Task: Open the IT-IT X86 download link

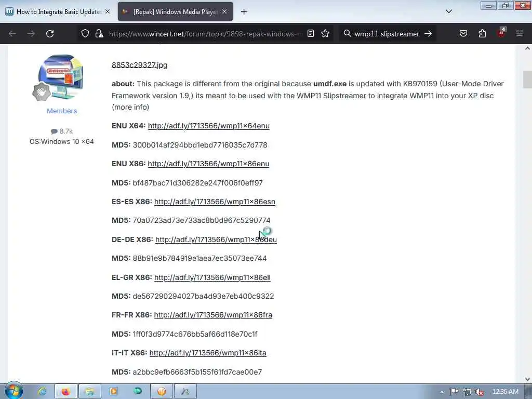Action: [208, 353]
